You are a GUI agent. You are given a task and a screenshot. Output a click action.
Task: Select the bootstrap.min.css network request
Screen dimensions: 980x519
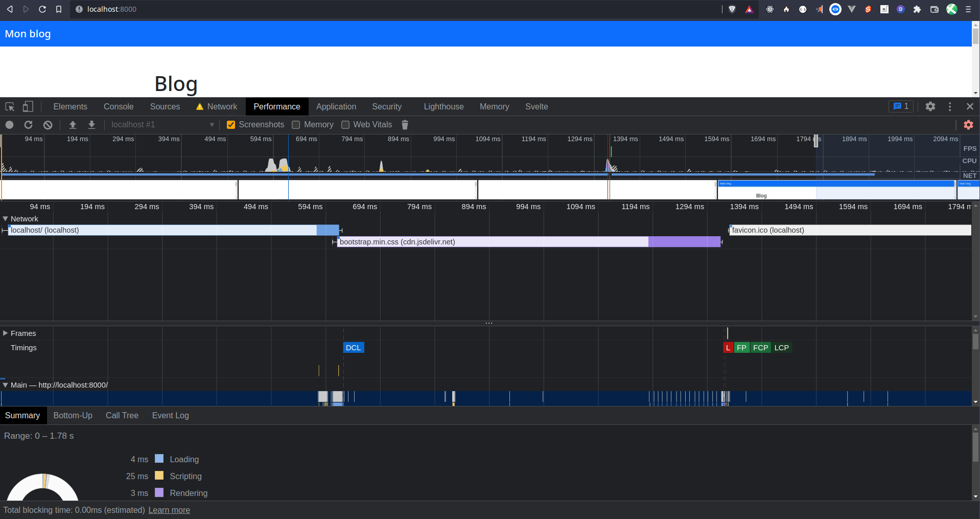[529, 242]
